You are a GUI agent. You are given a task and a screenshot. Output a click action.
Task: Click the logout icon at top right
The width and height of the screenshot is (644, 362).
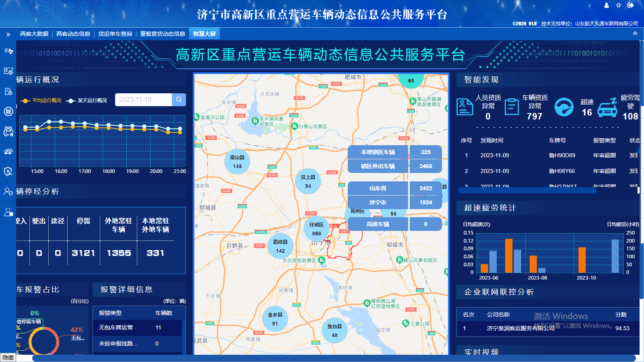(631, 5)
